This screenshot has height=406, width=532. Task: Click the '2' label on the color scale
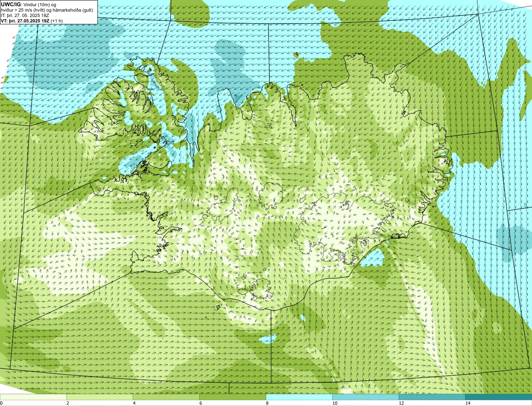(x=67, y=403)
